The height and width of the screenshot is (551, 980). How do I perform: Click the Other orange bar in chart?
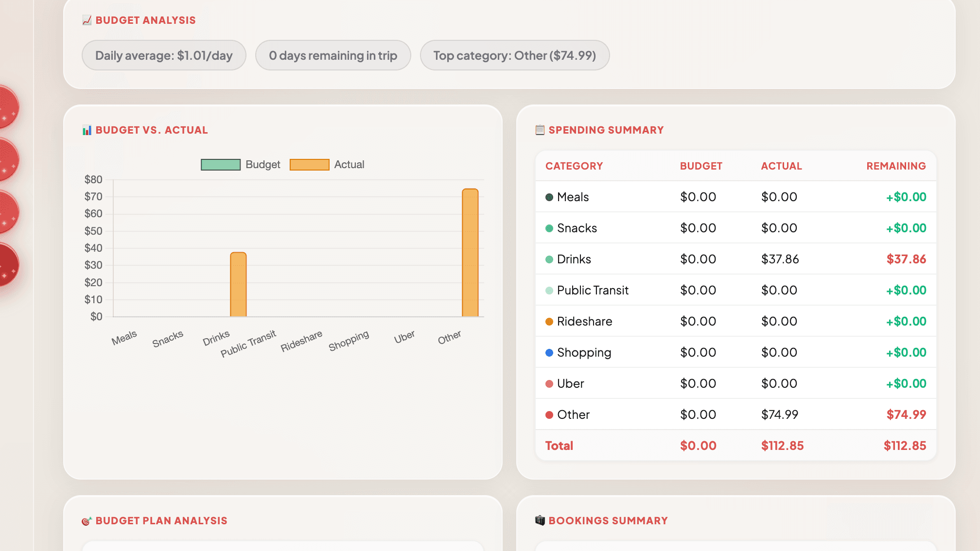pyautogui.click(x=470, y=253)
